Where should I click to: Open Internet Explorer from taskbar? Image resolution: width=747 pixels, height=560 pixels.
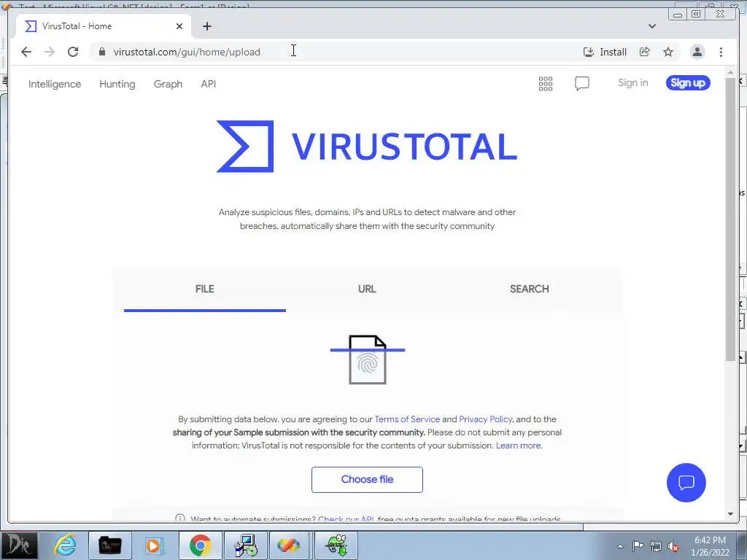point(65,545)
